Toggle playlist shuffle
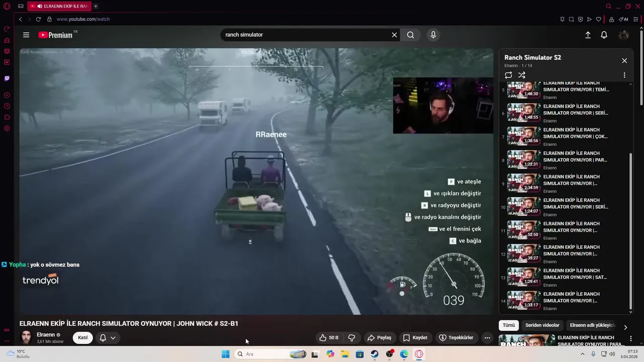This screenshot has height=362, width=644. coord(522,75)
